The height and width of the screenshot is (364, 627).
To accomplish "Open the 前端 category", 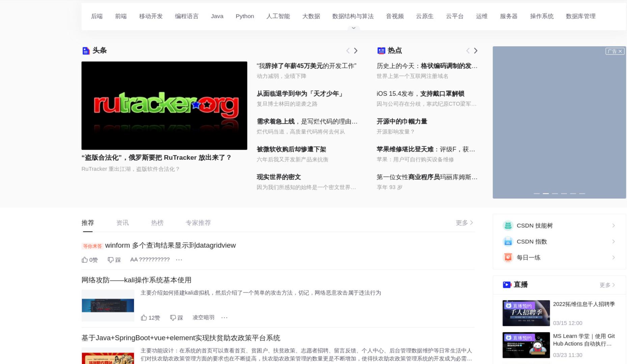I will pos(121,16).
